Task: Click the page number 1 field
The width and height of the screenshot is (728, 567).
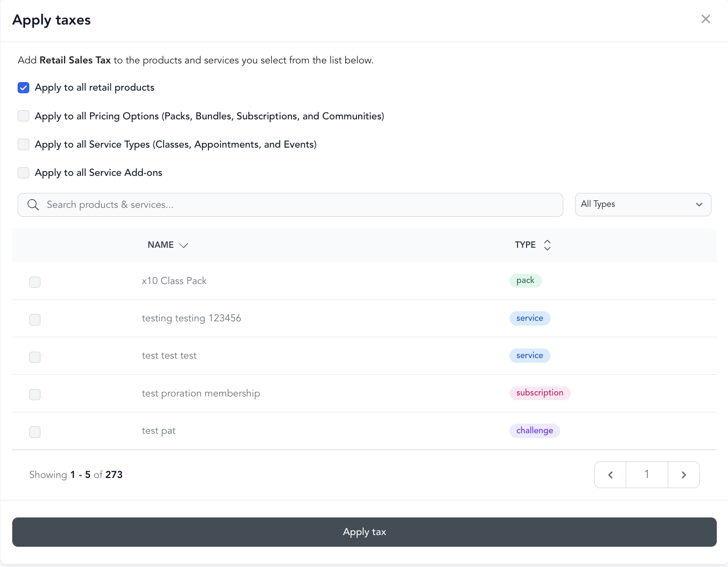Action: point(647,475)
